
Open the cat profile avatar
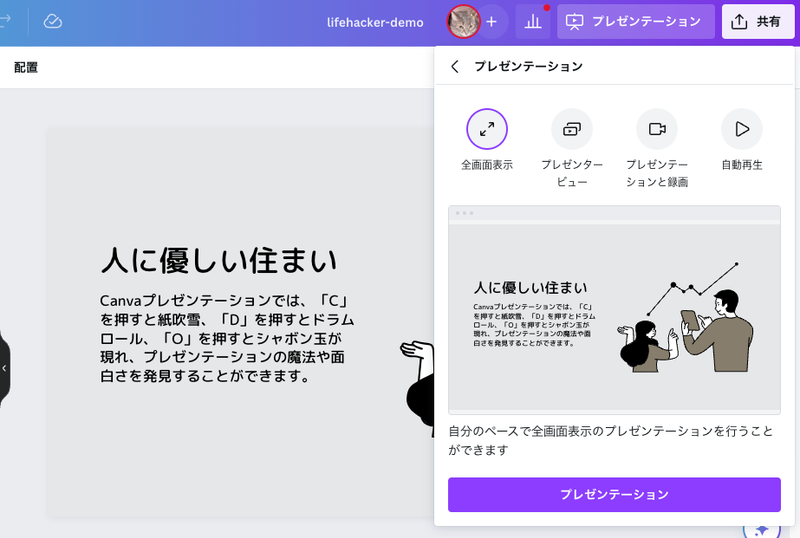(463, 21)
